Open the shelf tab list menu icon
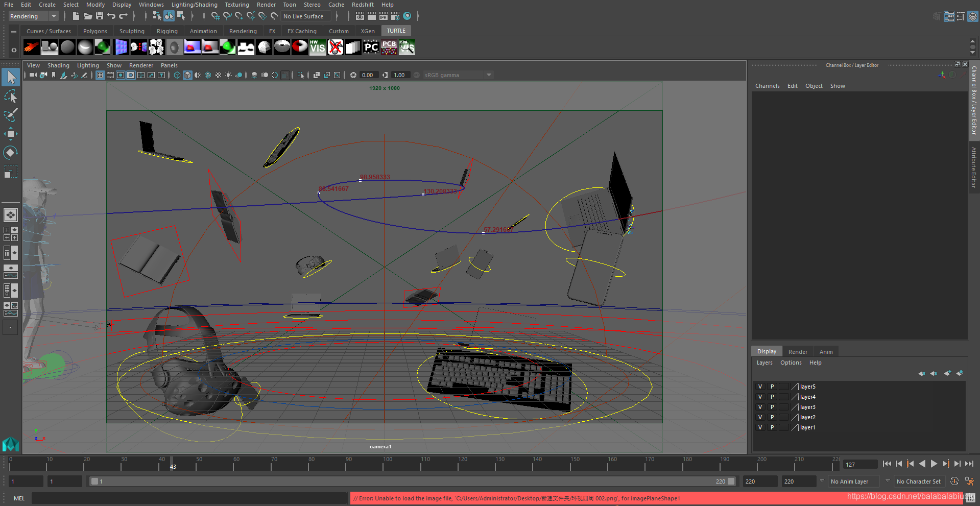The height and width of the screenshot is (506, 980). coord(14,32)
